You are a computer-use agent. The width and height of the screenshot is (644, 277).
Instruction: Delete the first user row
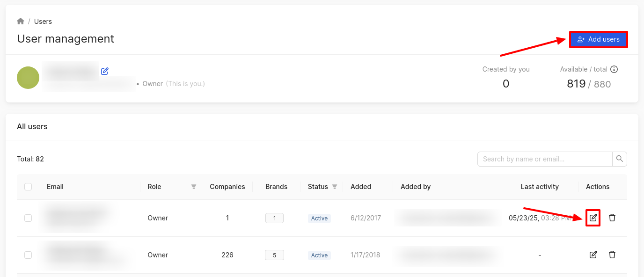pyautogui.click(x=612, y=218)
